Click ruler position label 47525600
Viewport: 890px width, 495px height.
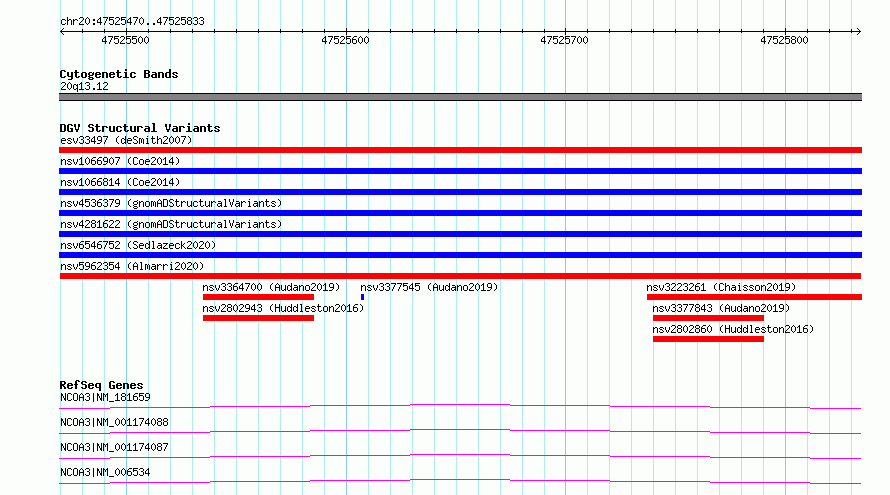(x=345, y=40)
